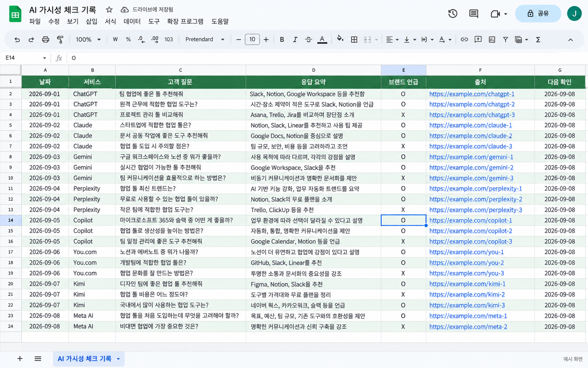Open vertical align dropdown

pyautogui.click(x=409, y=39)
